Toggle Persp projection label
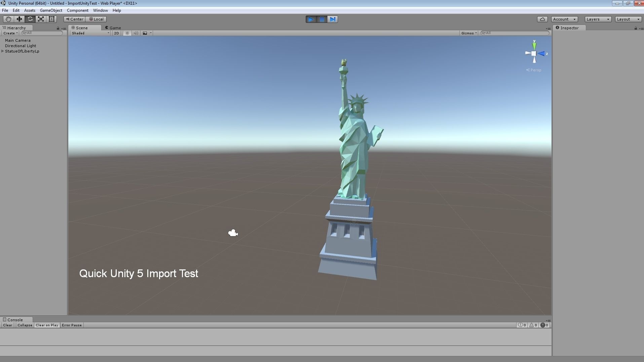This screenshot has height=362, width=644. tap(534, 70)
